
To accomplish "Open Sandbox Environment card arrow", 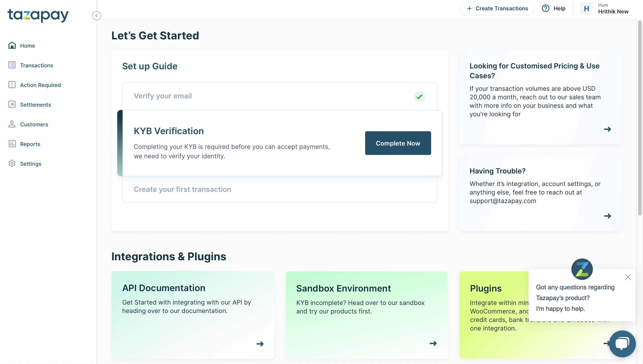I will click(x=433, y=343).
